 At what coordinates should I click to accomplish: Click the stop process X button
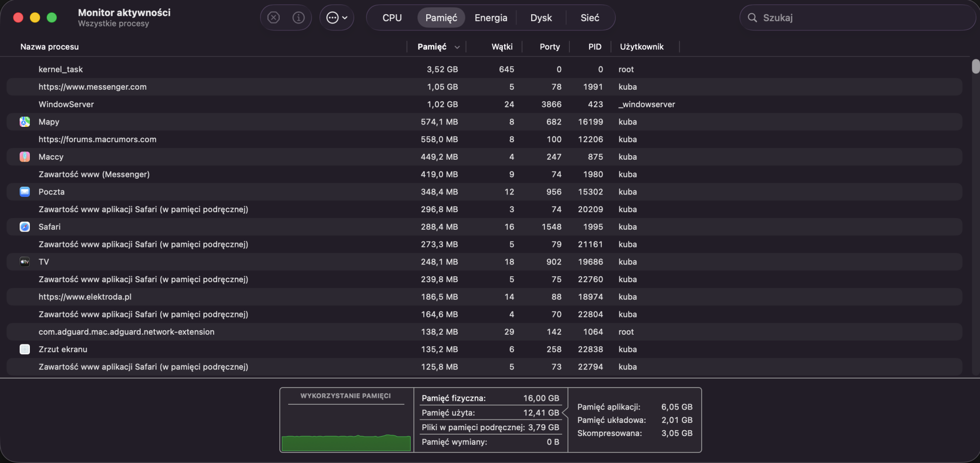pos(273,18)
